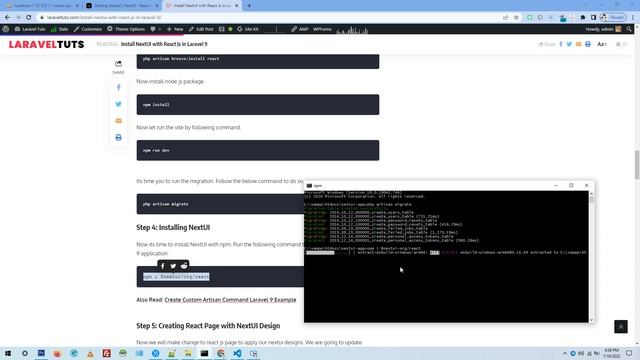The width and height of the screenshot is (640, 360).
Task: Click the php artisan migrate code block
Action: [x=220, y=204]
